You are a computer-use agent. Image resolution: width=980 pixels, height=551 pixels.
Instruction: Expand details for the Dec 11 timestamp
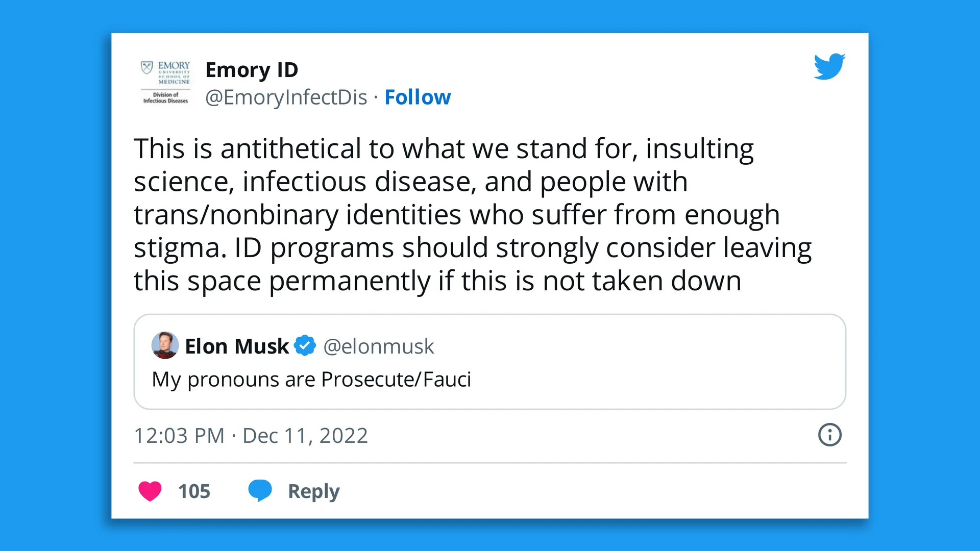point(251,435)
